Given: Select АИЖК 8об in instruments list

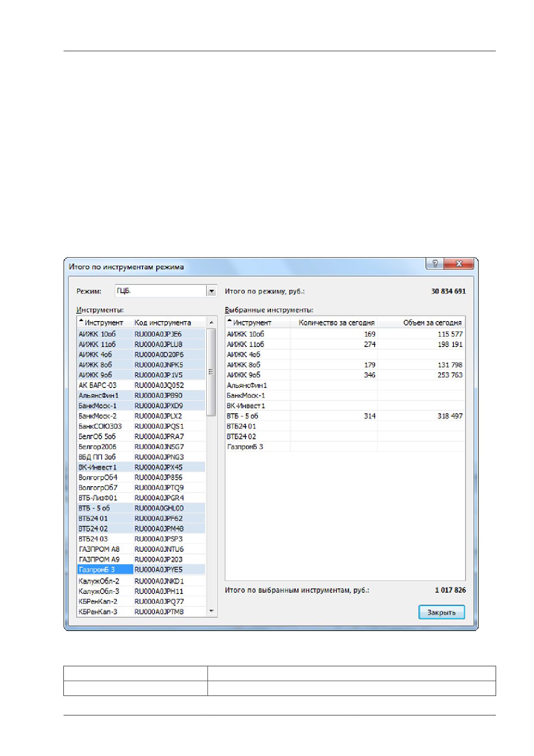Looking at the screenshot, I should pos(141,365).
